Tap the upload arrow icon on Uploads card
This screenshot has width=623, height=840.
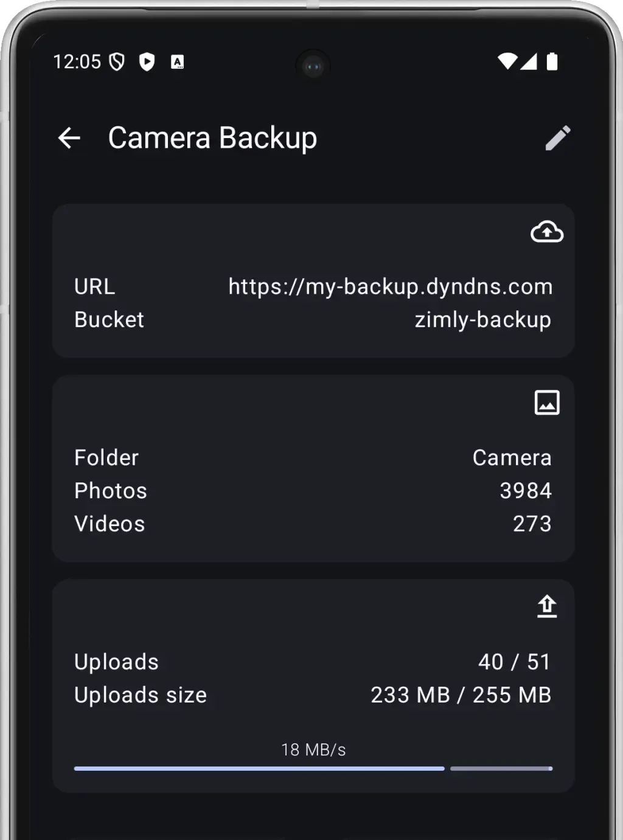tap(546, 606)
